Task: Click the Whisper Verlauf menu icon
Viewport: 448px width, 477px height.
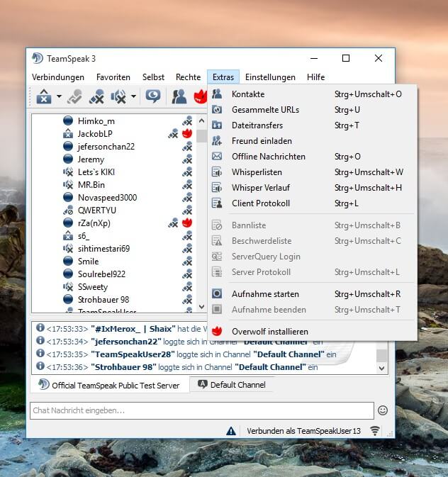Action: [x=217, y=187]
